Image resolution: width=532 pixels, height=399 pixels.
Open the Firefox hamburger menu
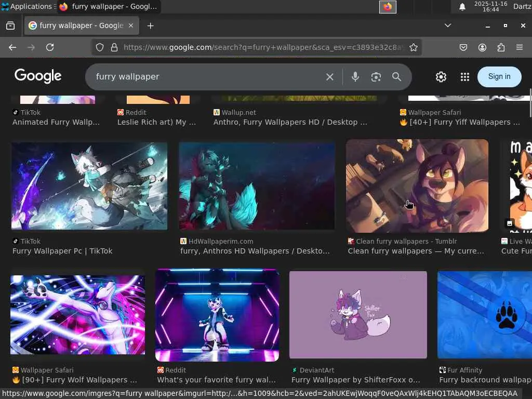(x=519, y=47)
